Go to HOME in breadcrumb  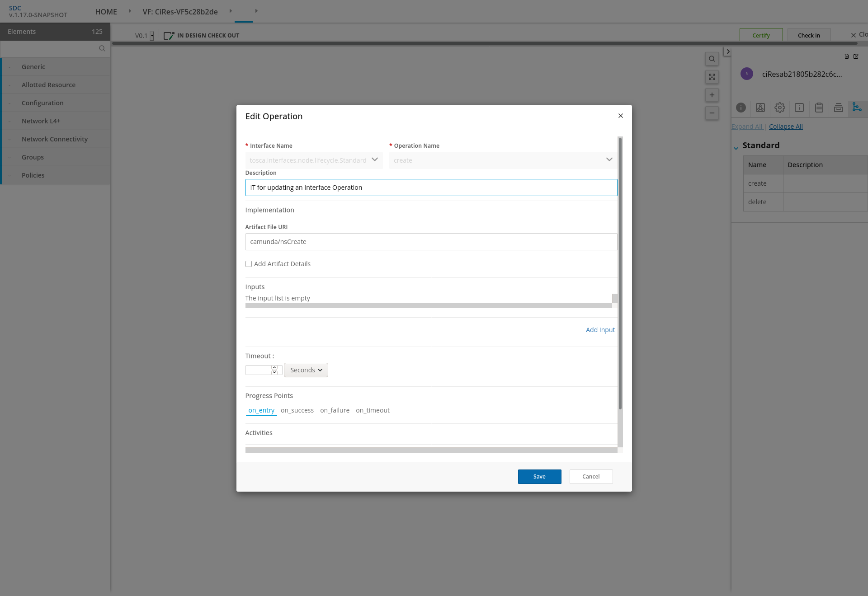point(106,12)
